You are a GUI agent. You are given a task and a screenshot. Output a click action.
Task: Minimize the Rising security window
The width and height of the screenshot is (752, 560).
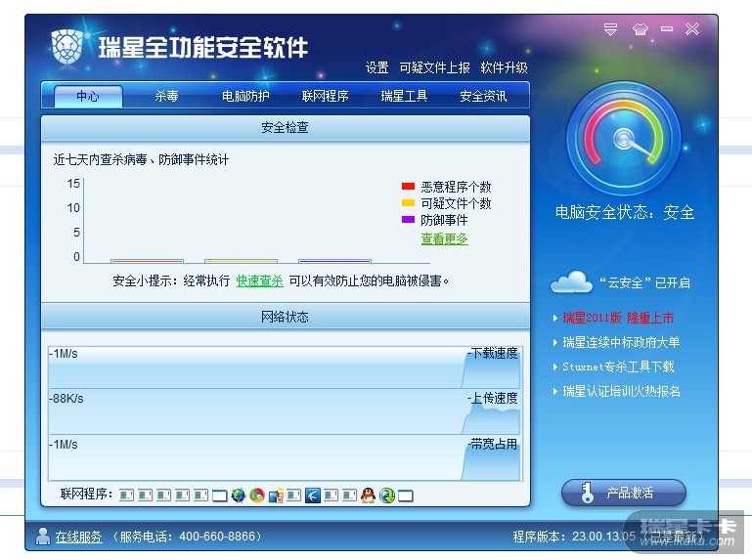[667, 29]
